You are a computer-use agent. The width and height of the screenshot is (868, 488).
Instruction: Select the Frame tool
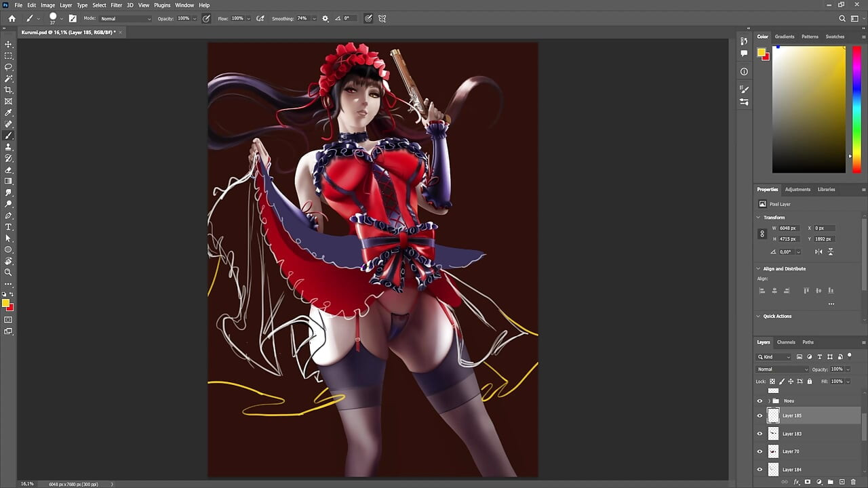click(x=9, y=102)
